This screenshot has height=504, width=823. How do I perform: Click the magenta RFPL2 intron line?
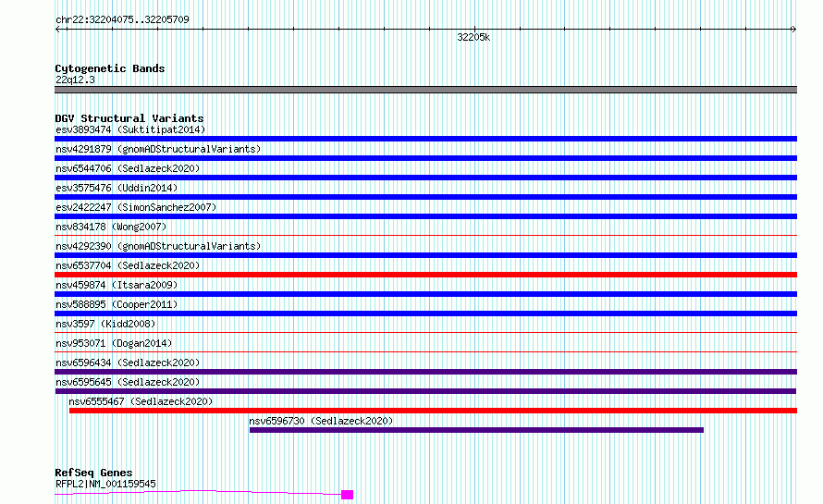pos(198,491)
